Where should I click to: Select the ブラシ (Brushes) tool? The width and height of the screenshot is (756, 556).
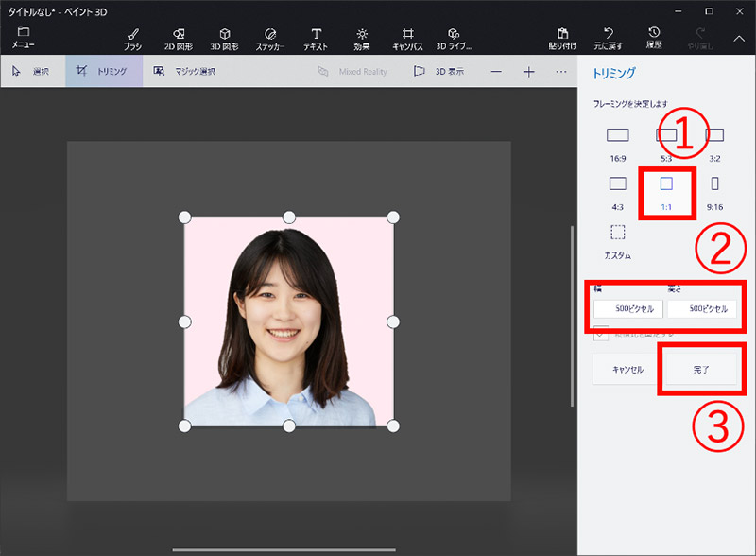click(x=132, y=38)
